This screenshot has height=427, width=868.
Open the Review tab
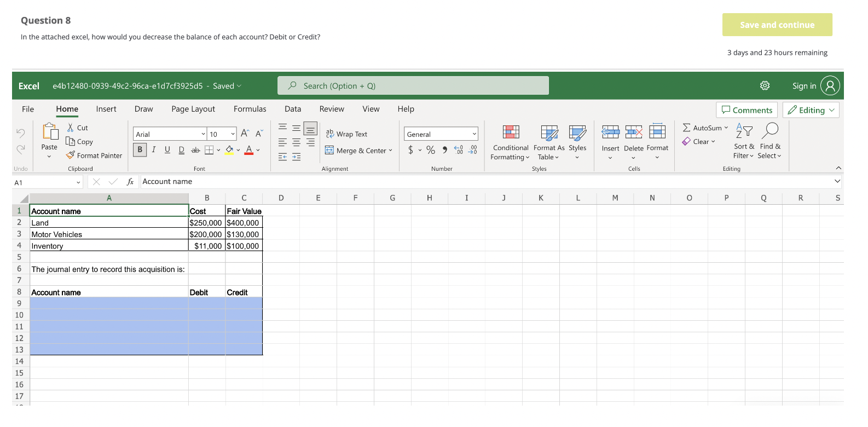332,109
